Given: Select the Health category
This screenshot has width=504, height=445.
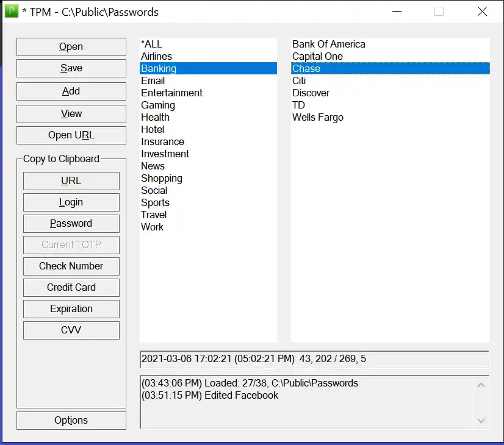Looking at the screenshot, I should click(208, 117).
